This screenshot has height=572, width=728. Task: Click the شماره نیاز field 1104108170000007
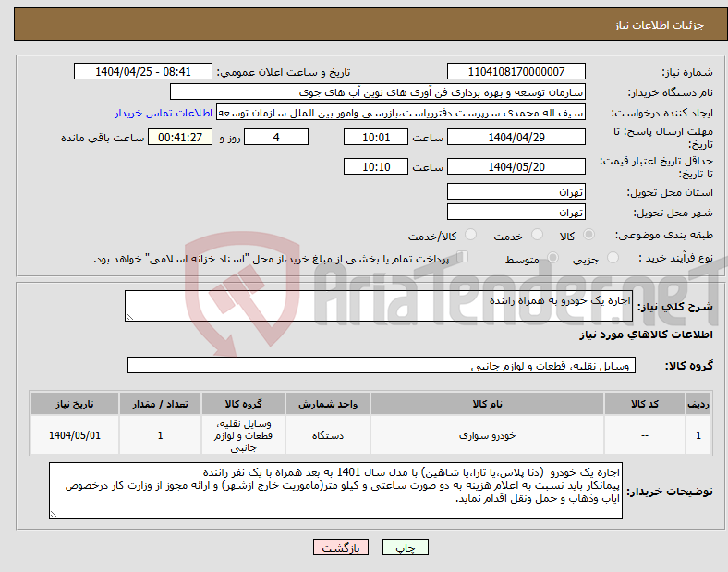(516, 71)
